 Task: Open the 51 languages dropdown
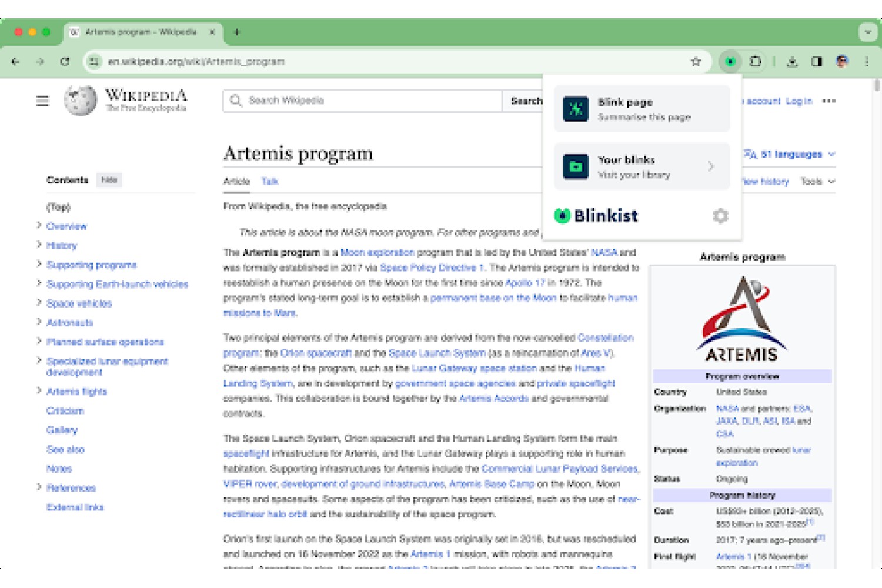[790, 154]
